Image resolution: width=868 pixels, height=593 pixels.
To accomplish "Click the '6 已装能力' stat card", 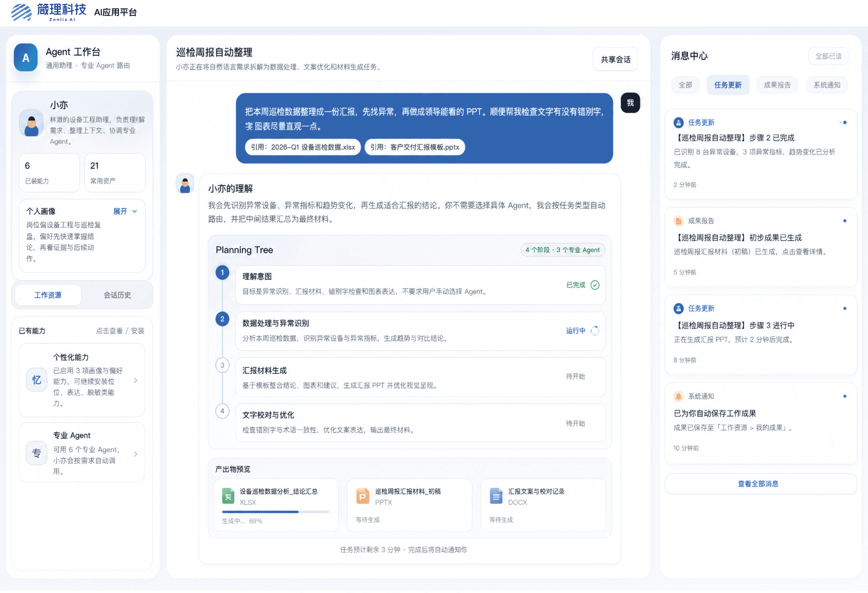I will [49, 173].
